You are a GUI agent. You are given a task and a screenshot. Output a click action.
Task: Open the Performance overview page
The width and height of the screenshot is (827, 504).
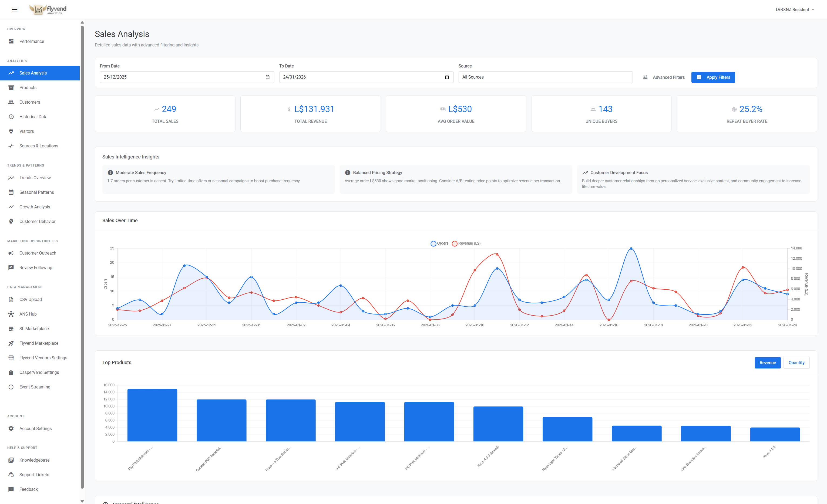pos(32,41)
